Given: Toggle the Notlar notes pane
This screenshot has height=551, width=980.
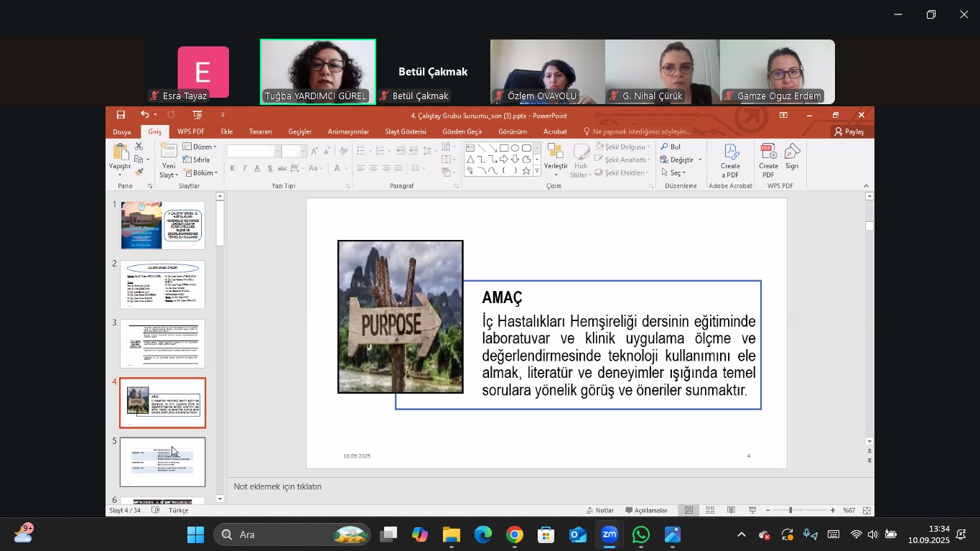Looking at the screenshot, I should [600, 510].
